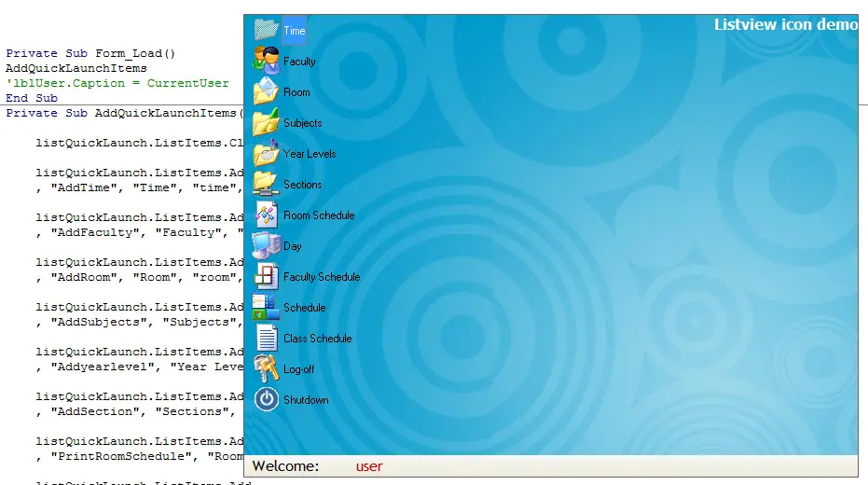Click the Class Schedule label
Screen dimensions: 868x485
(318, 339)
